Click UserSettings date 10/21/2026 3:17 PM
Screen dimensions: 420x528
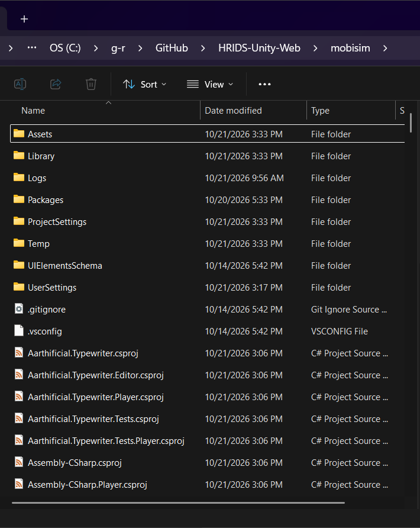pyautogui.click(x=244, y=287)
